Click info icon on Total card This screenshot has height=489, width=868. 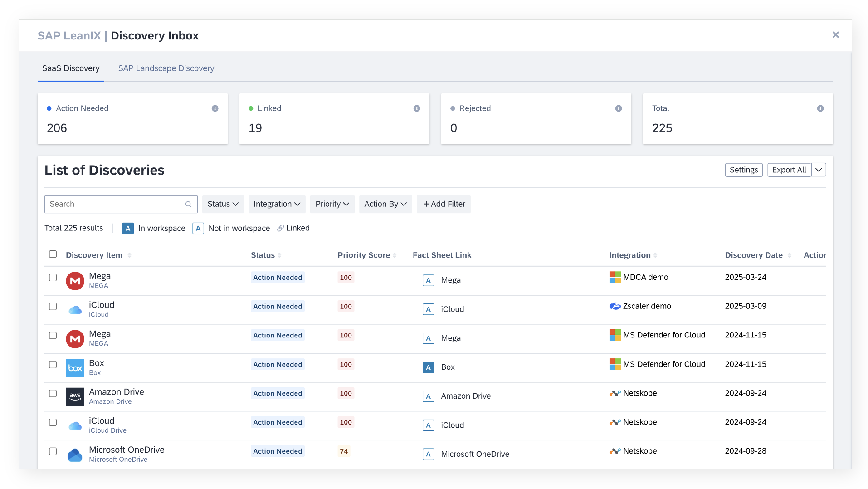[x=820, y=108]
